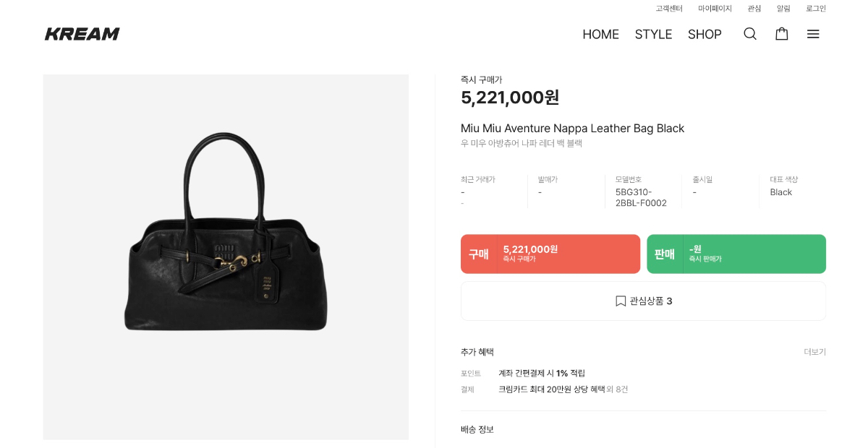This screenshot has height=448, width=868.
Task: Open the shopping bag cart icon
Action: 782,34
